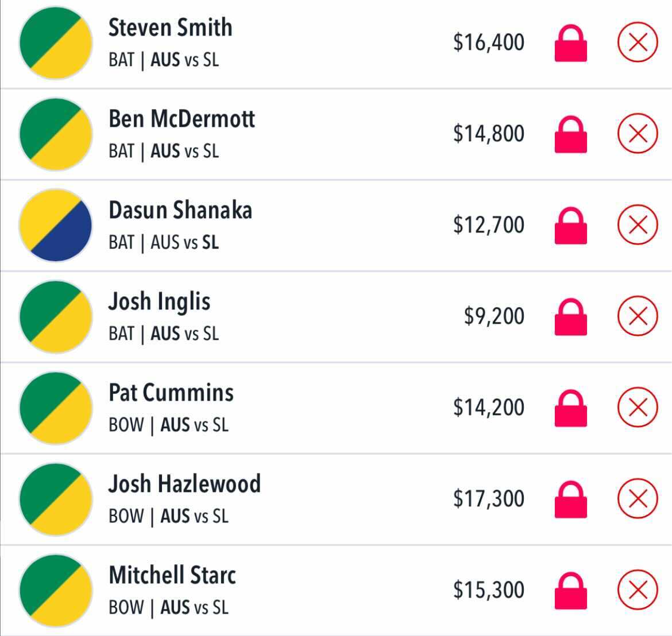Click the lock icon beside Pat Cummins
The width and height of the screenshot is (672, 636).
pos(570,408)
